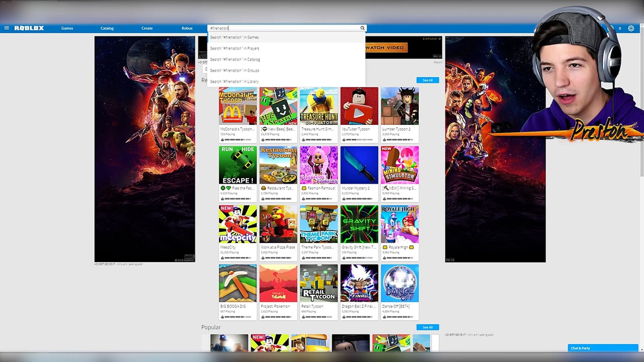
Task: Click 'Why am I seeing ads?' under left ad
Action: 130,264
